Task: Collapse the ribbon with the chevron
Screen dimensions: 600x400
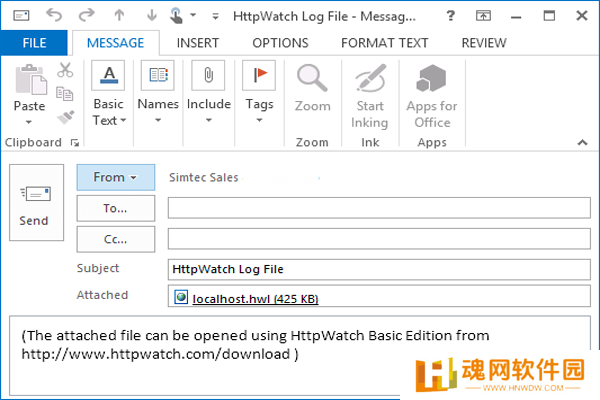Action: pyautogui.click(x=582, y=142)
